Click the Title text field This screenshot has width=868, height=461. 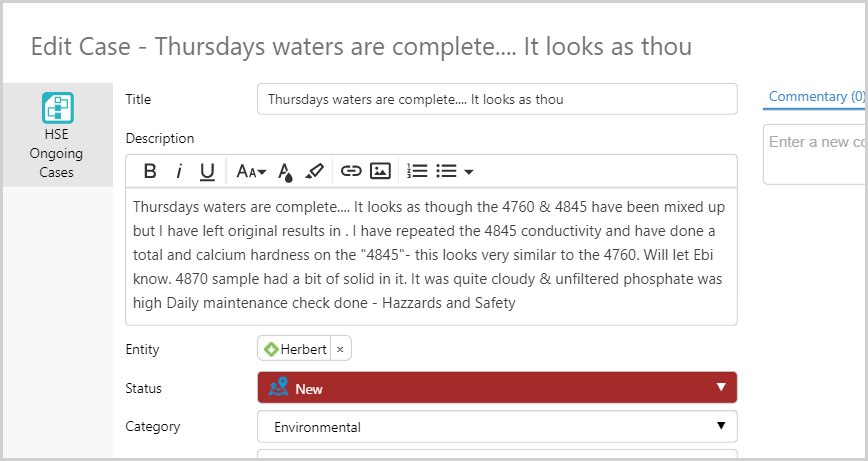point(497,99)
